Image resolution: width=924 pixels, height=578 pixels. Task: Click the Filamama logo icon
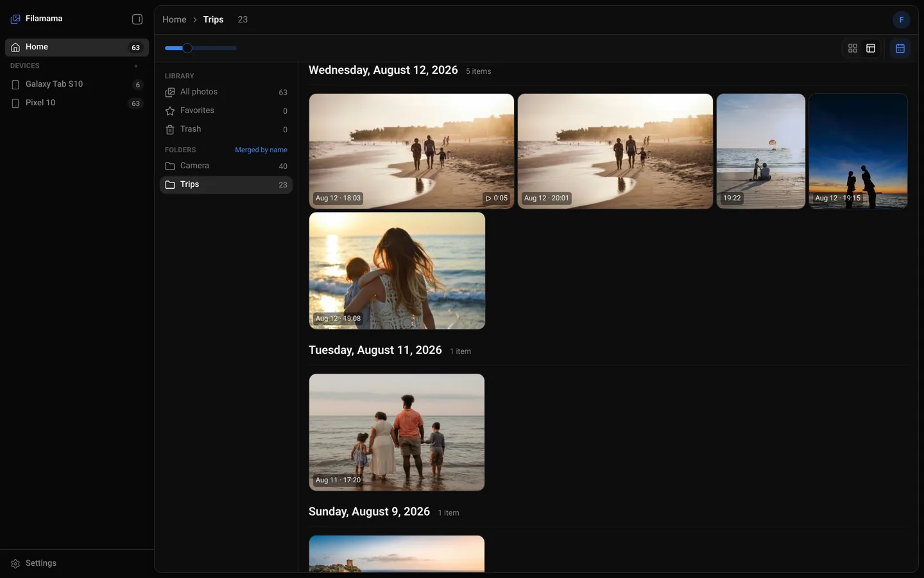15,19
